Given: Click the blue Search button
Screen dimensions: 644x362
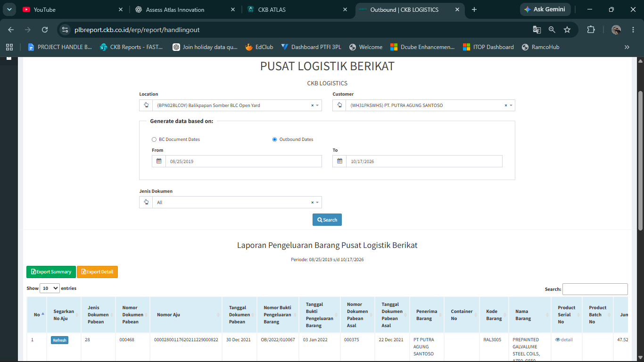Looking at the screenshot, I should pyautogui.click(x=327, y=220).
